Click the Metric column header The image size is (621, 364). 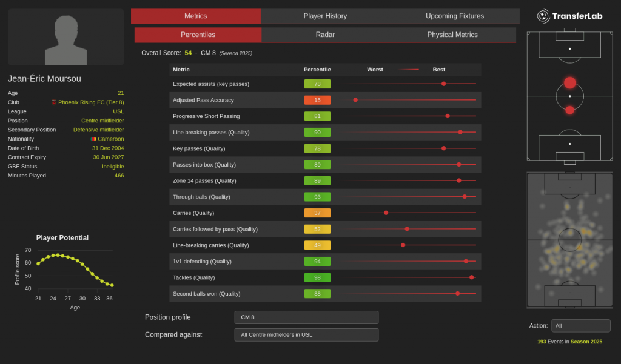pyautogui.click(x=181, y=70)
